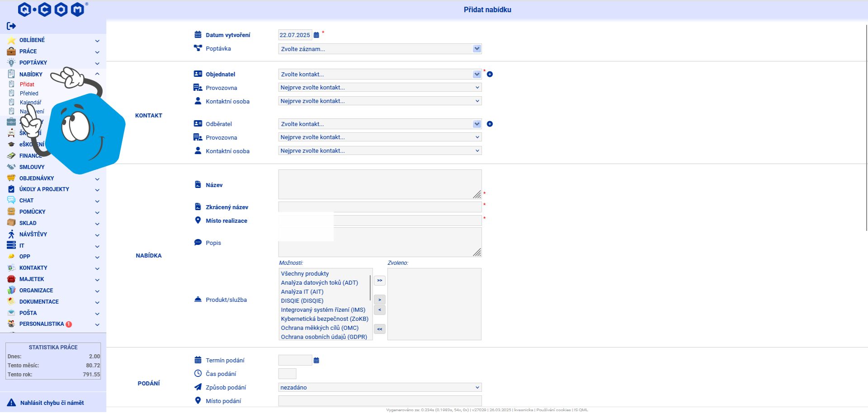Open calendar picker next to Datum vytvoření
The height and width of the screenshot is (413, 868).
316,35
